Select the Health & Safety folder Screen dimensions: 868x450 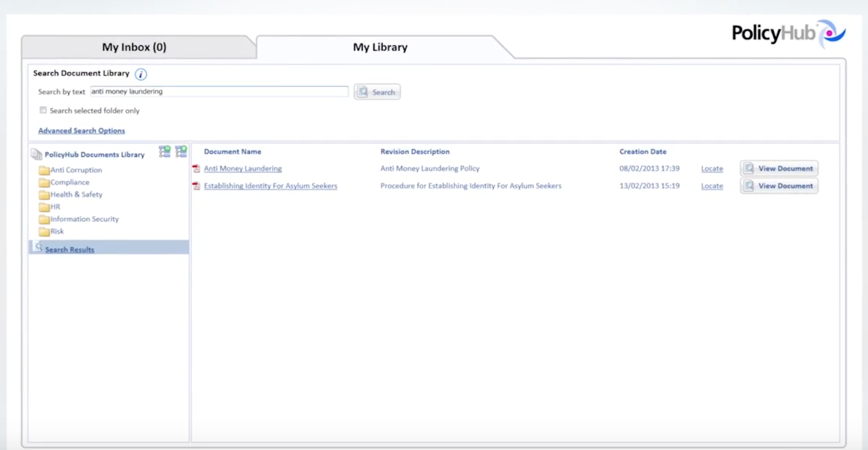tap(76, 195)
